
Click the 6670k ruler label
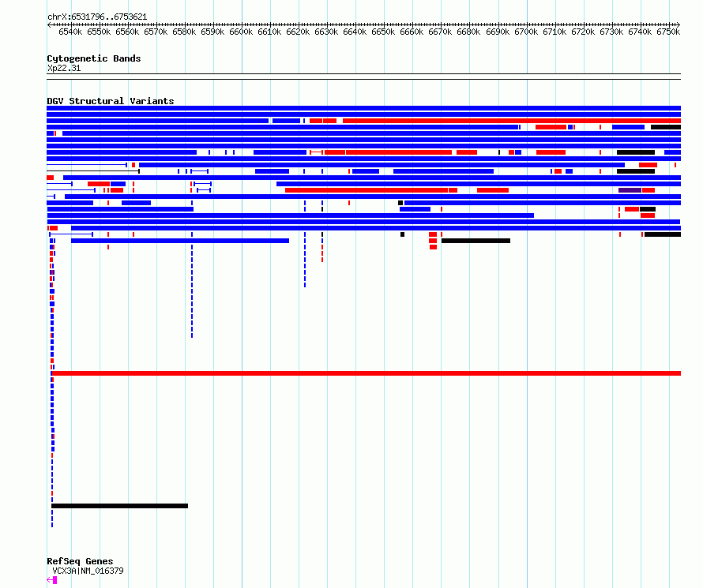pyautogui.click(x=440, y=32)
